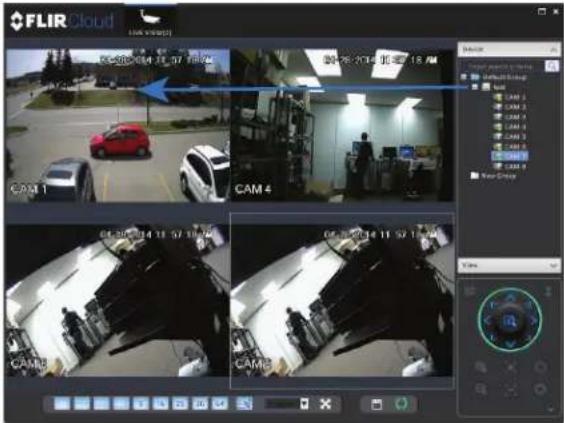The width and height of the screenshot is (564, 423).
Task: Select the Default Group folder label
Action: (x=504, y=77)
